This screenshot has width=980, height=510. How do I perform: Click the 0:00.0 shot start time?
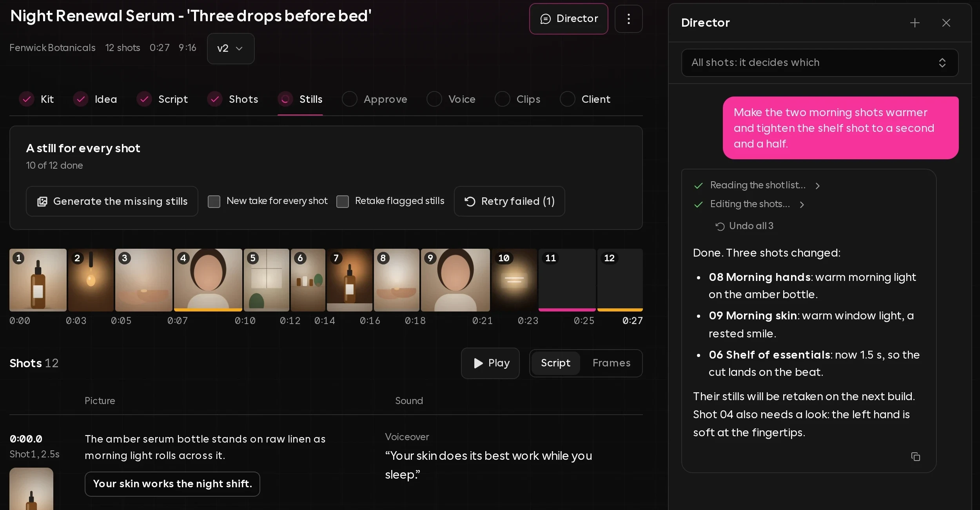click(x=26, y=439)
